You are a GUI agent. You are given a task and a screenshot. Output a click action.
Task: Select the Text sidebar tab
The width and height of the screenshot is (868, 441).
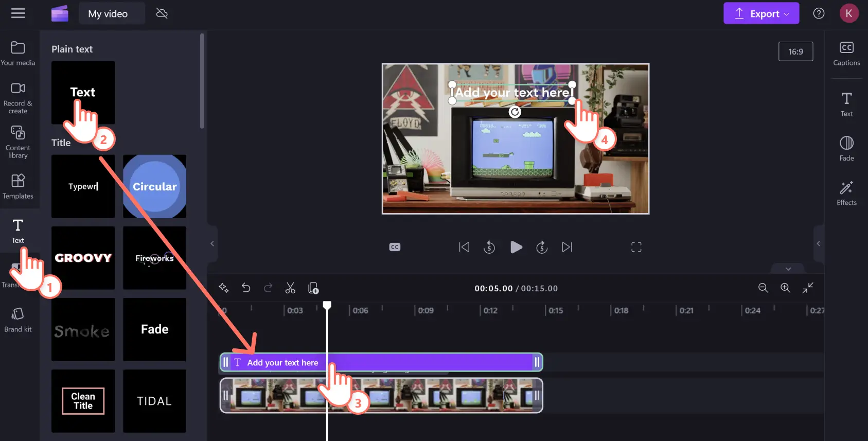tap(18, 231)
